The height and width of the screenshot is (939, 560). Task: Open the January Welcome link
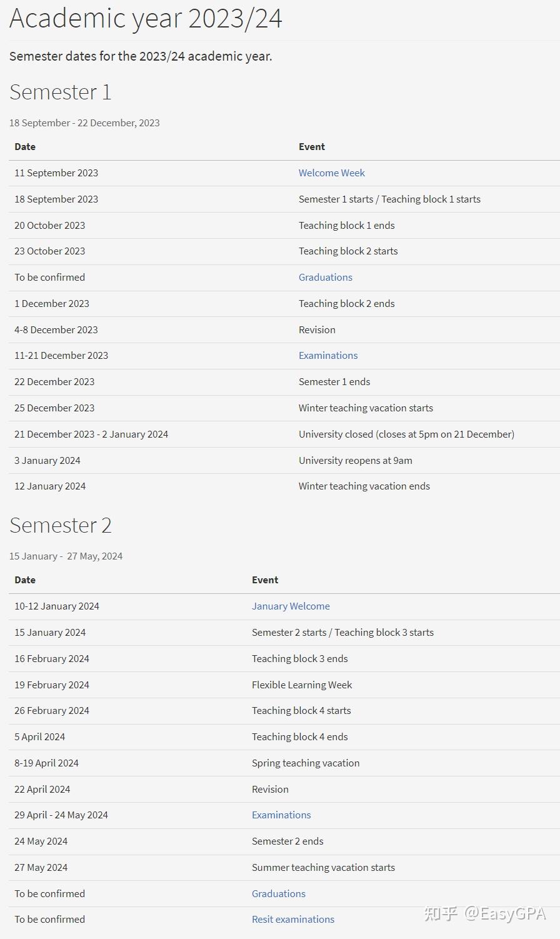coord(291,606)
